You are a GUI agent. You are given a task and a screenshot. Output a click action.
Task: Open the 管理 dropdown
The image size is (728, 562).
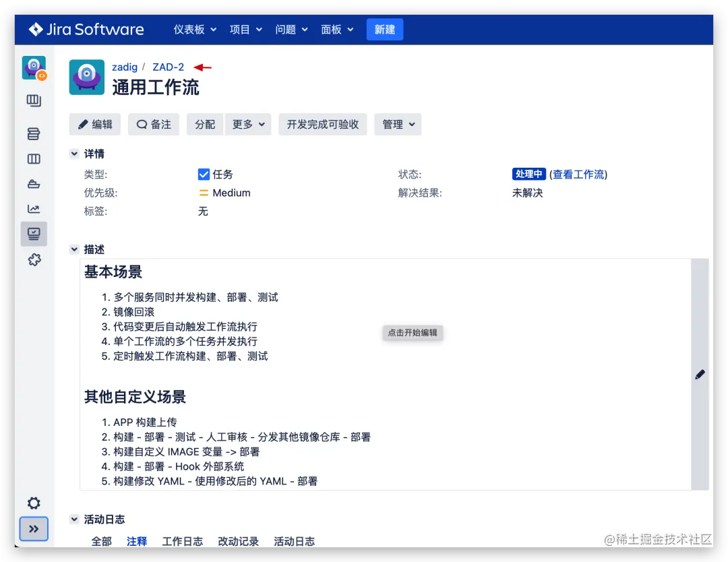point(397,124)
